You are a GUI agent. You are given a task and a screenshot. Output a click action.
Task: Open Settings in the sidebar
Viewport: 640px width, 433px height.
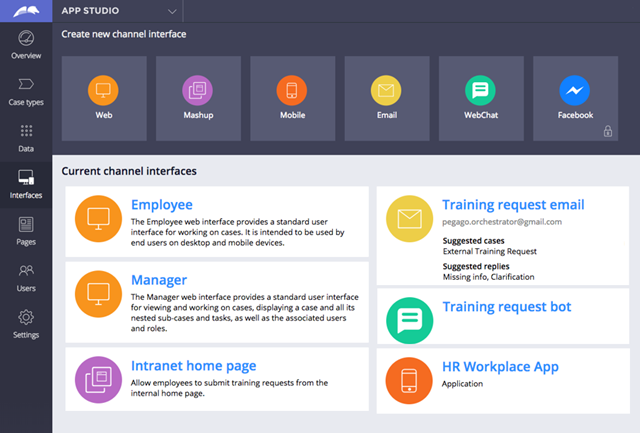point(26,323)
